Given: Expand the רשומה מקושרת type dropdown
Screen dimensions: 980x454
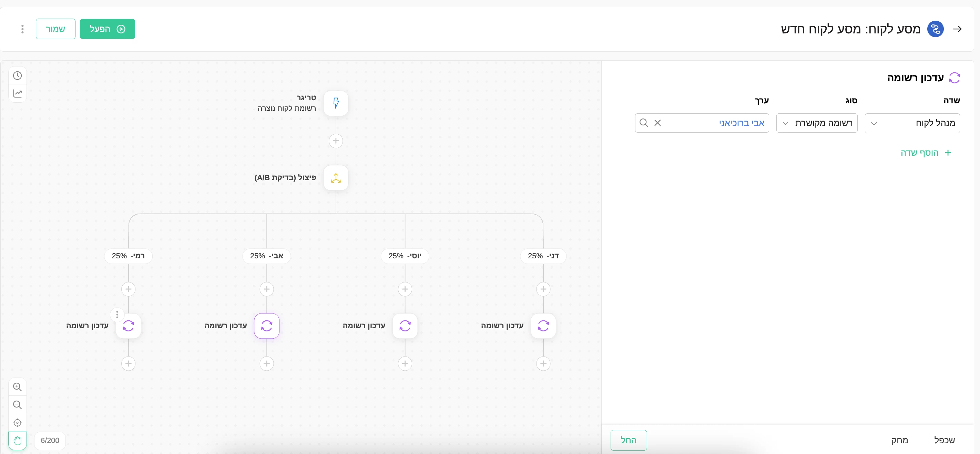Looking at the screenshot, I should [816, 123].
